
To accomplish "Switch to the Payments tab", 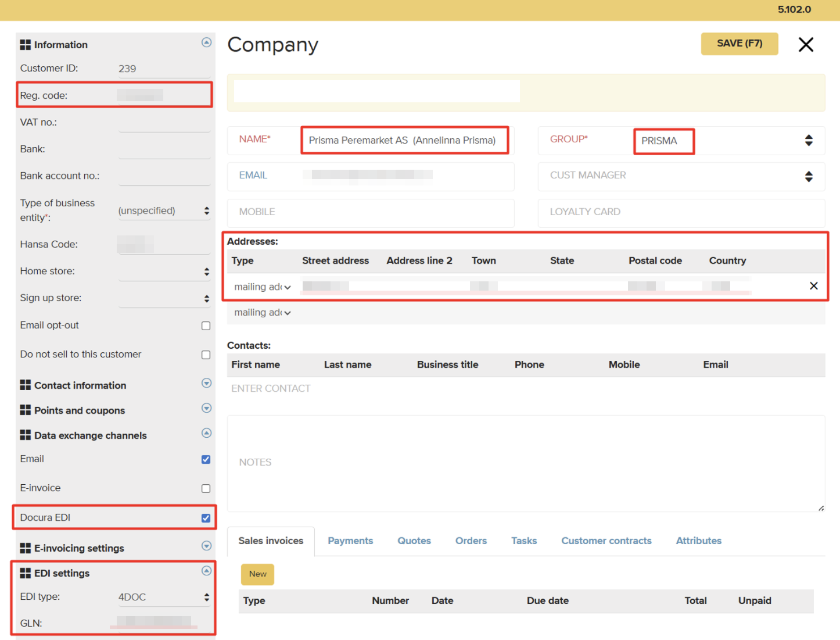I will click(x=350, y=541).
